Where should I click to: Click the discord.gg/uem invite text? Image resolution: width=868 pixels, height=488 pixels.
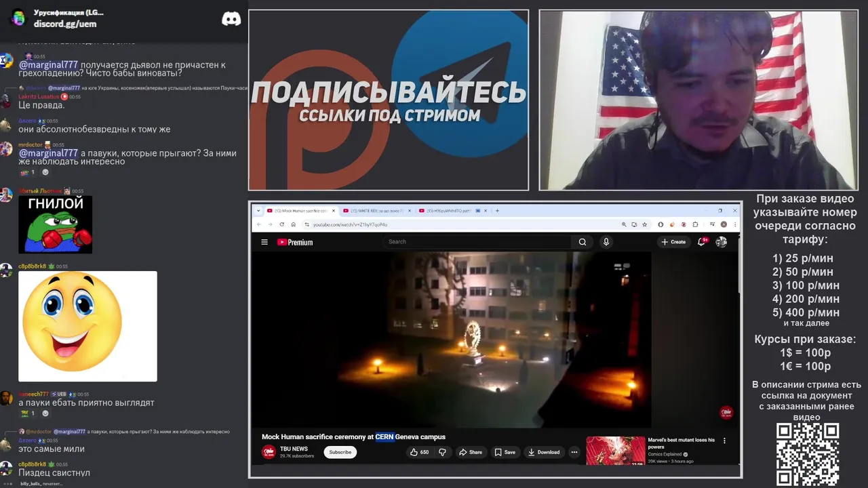click(x=65, y=24)
